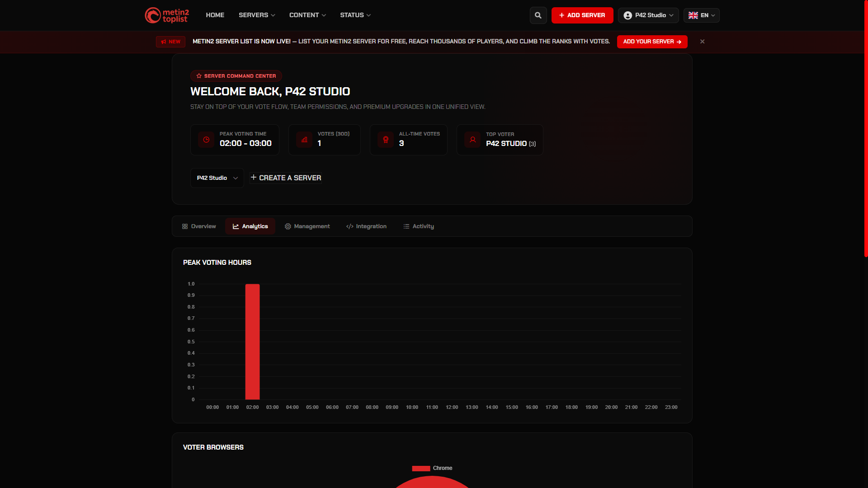This screenshot has width=868, height=488.
Task: Click the plus icon beside Create a Server
Action: coord(254,178)
